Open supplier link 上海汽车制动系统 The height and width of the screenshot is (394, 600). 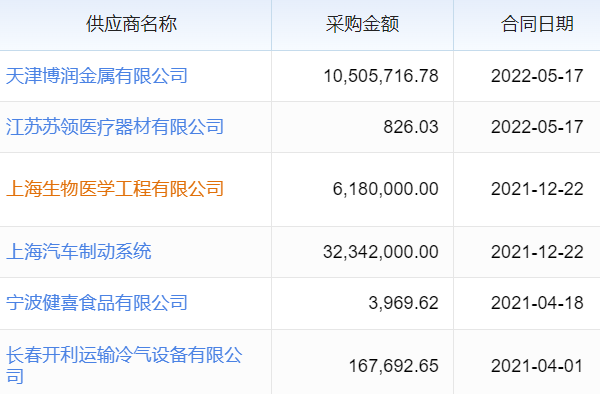tap(78, 252)
